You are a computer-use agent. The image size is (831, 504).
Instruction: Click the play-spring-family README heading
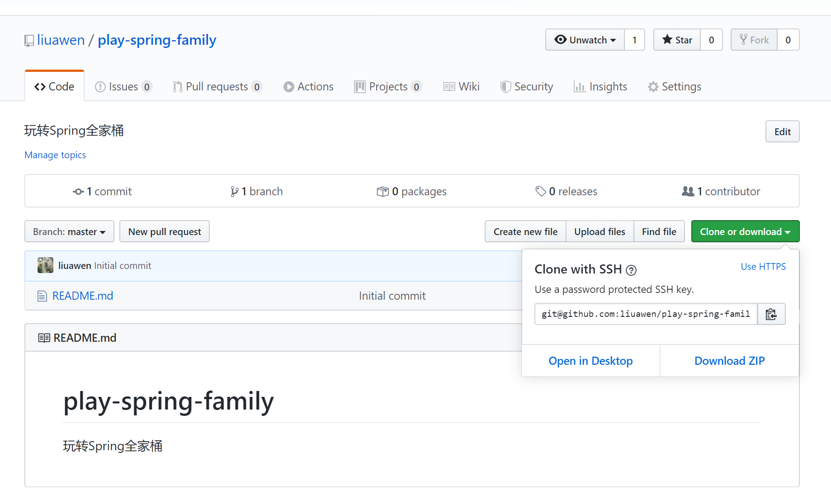[168, 401]
